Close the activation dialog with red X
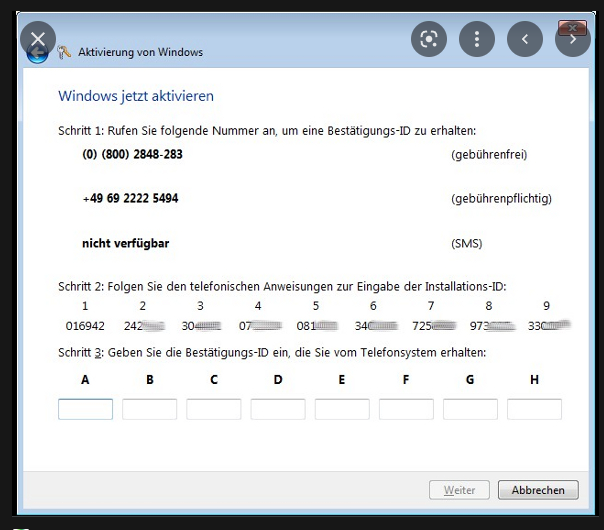 coord(572,28)
